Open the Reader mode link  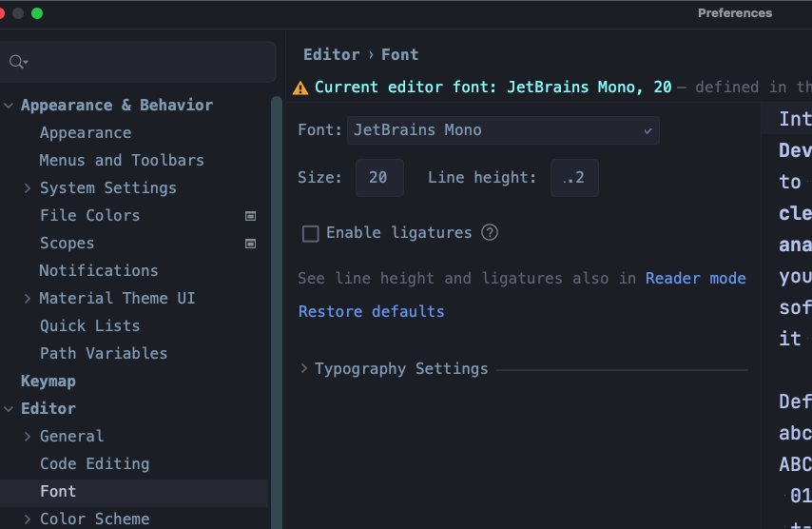(695, 278)
